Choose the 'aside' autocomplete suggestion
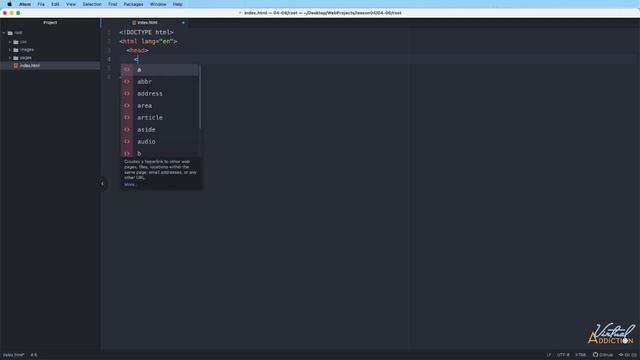The width and height of the screenshot is (640, 360). [x=160, y=129]
